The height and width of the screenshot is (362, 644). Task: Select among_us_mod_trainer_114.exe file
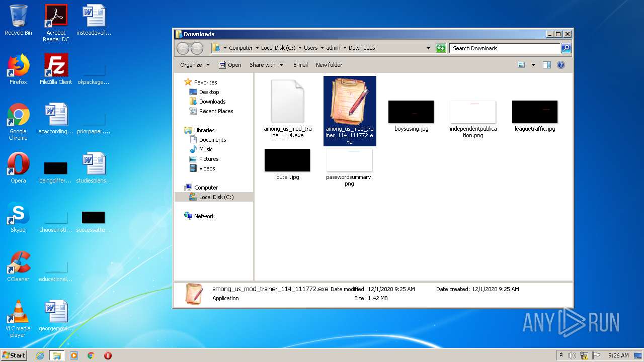(x=288, y=109)
